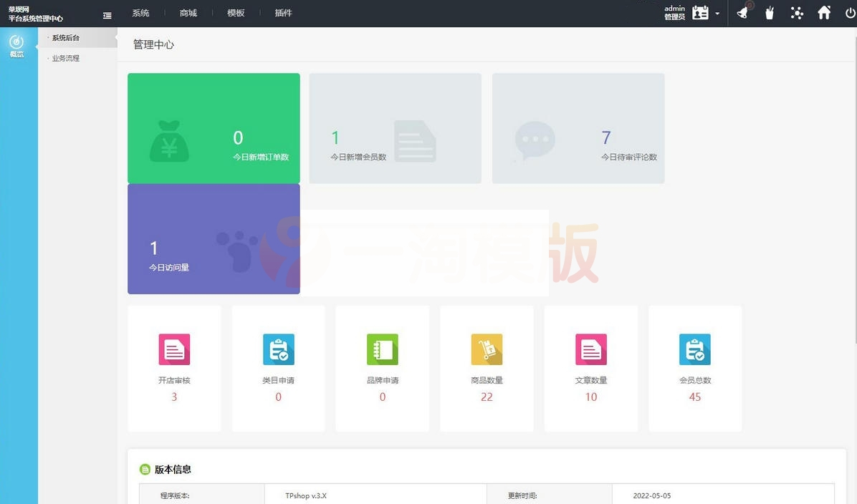
Task: Select the 概览 overview icon in sidebar
Action: point(16,44)
